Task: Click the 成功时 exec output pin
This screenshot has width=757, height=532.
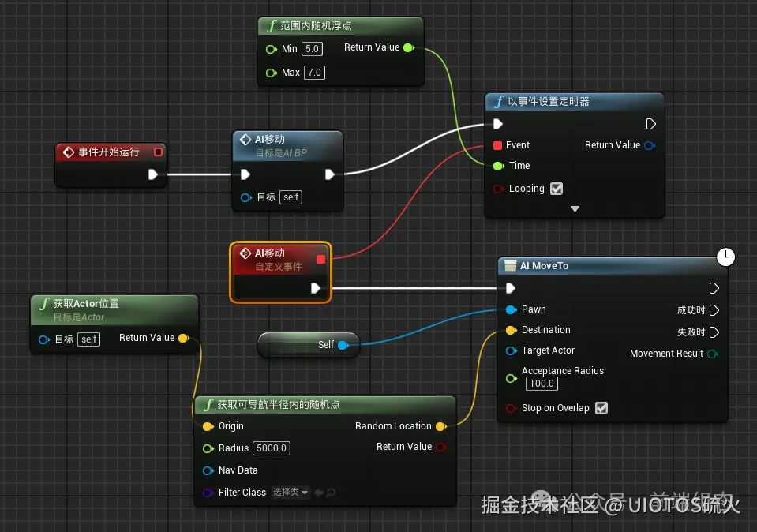Action: (x=714, y=310)
